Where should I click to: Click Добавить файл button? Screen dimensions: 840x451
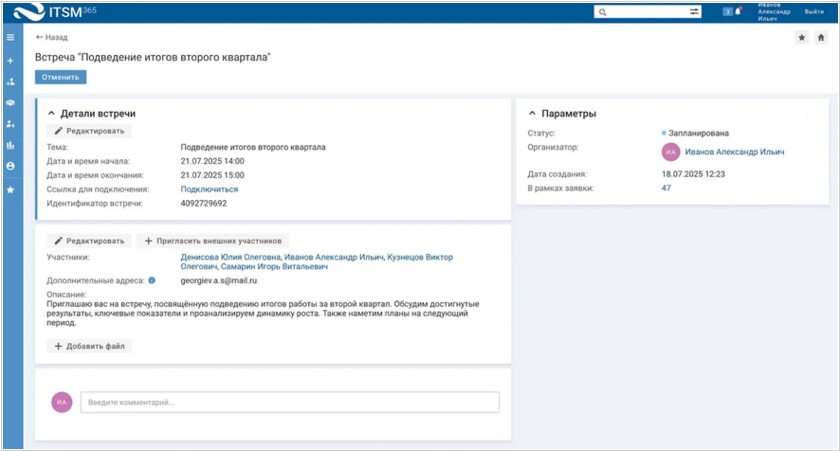click(x=89, y=346)
